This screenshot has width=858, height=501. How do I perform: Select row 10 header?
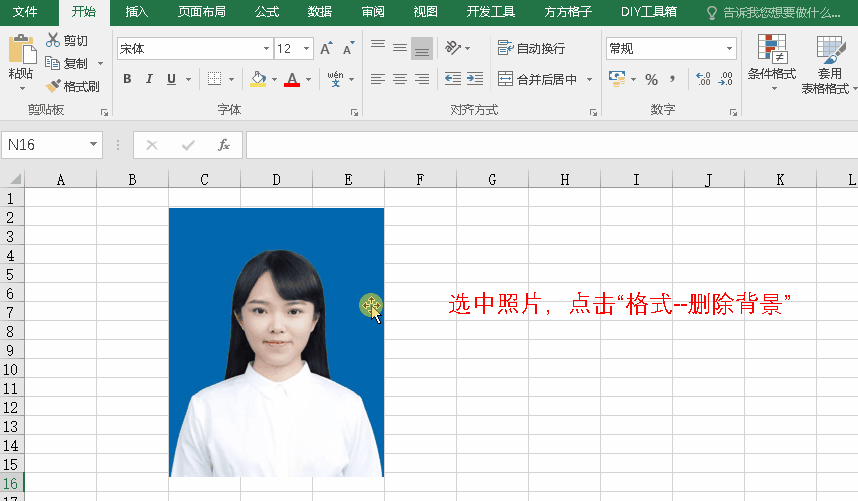[11, 370]
